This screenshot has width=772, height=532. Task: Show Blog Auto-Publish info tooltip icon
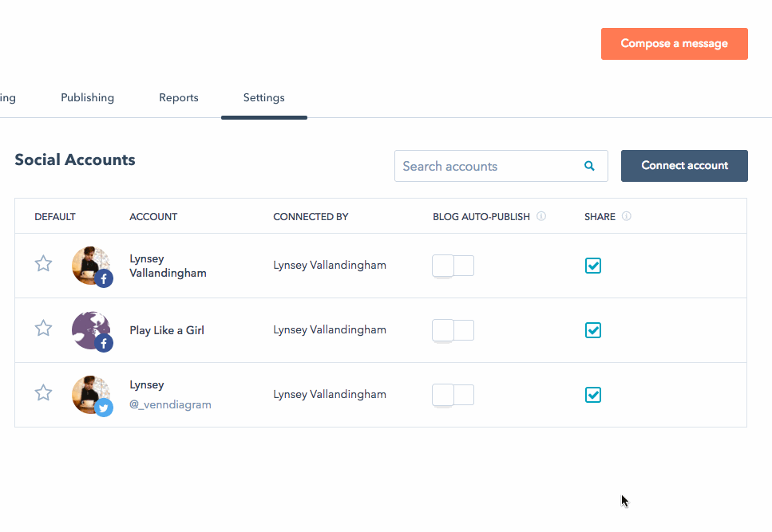click(x=541, y=216)
